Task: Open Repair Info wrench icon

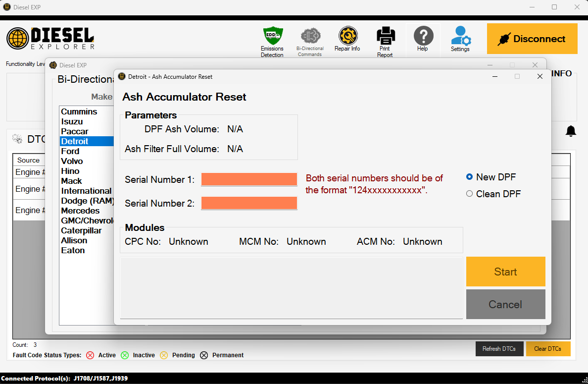Action: pyautogui.click(x=347, y=36)
